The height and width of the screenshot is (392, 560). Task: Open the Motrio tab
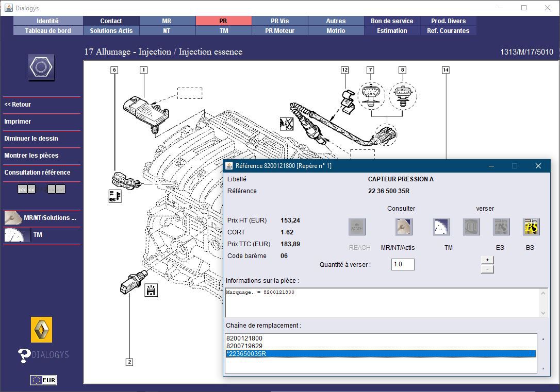click(x=336, y=31)
